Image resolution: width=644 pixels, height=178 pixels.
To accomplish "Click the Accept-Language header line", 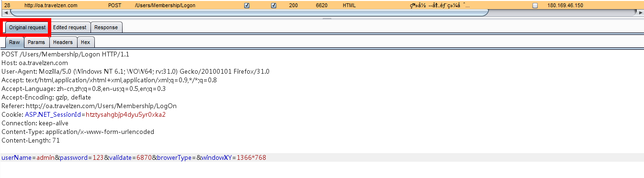I will 83,89.
